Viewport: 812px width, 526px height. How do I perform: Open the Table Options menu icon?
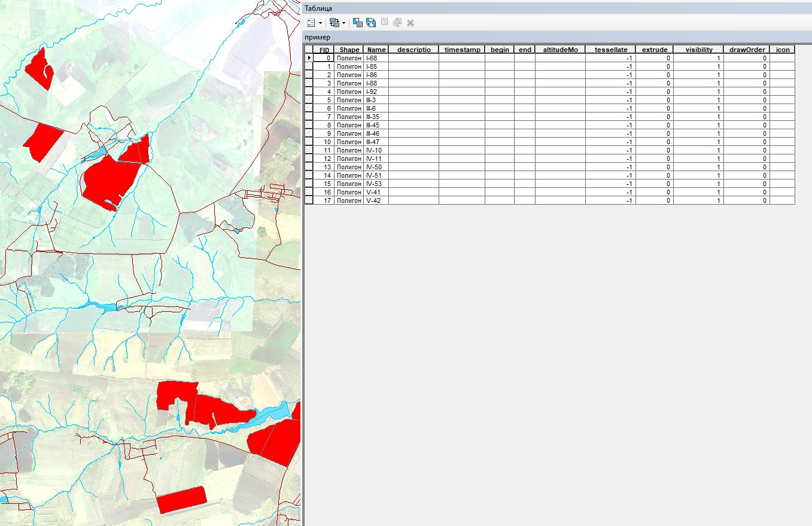pyautogui.click(x=311, y=23)
